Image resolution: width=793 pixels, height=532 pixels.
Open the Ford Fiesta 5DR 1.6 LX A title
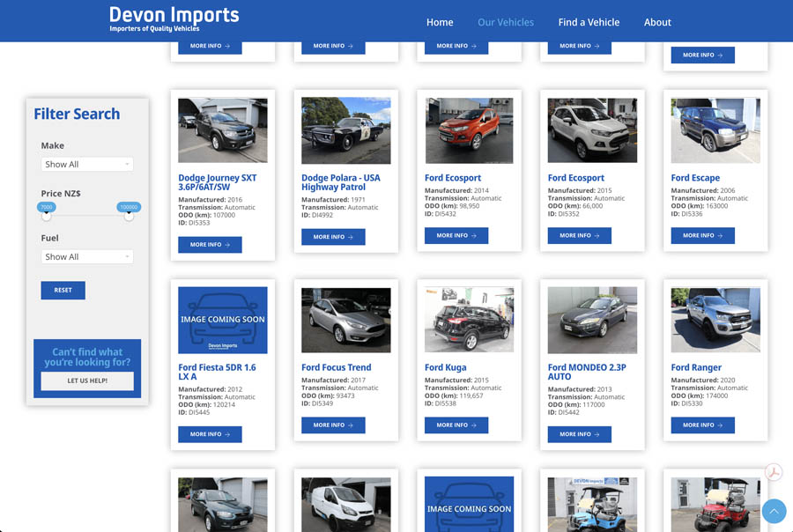pos(217,372)
